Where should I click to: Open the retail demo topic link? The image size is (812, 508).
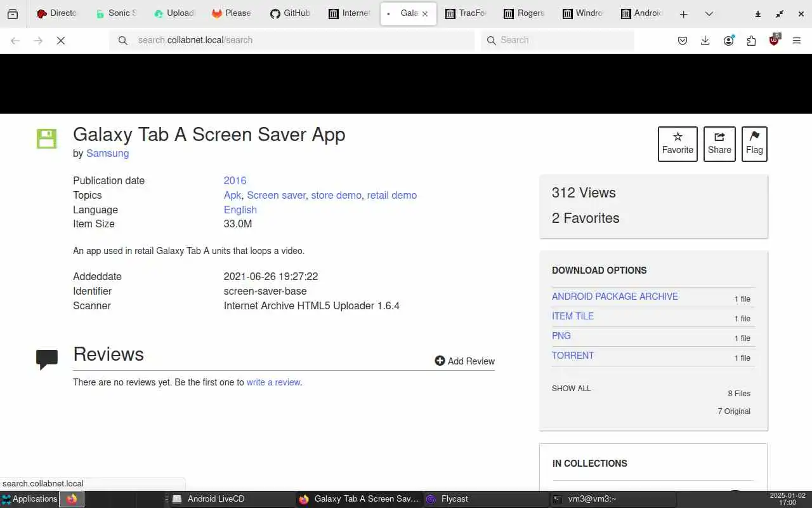(392, 195)
